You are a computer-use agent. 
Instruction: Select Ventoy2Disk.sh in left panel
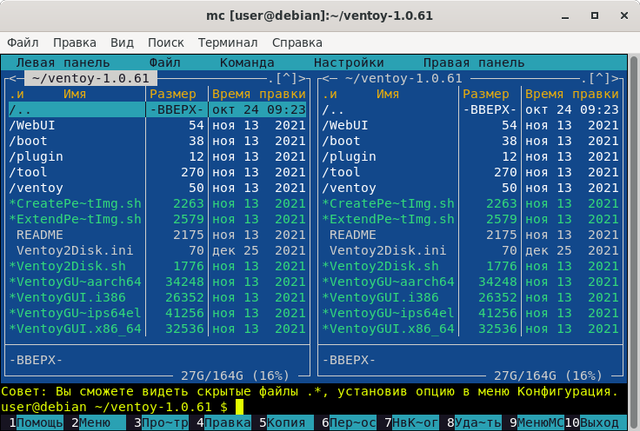click(x=157, y=266)
